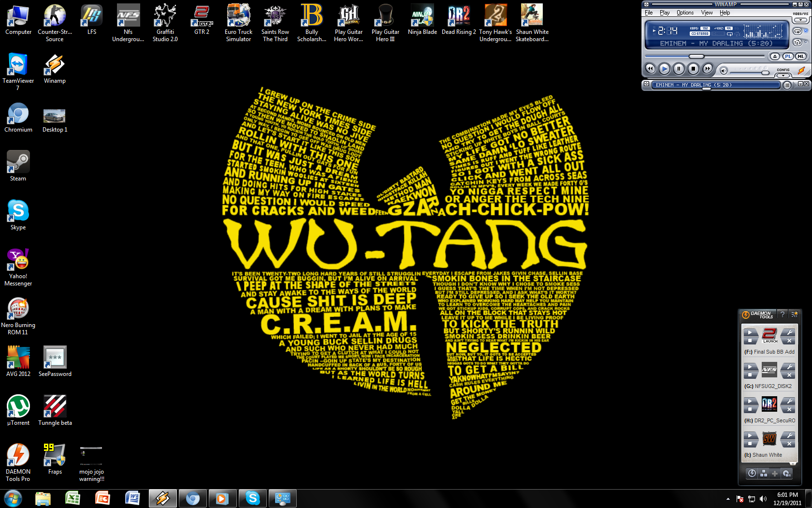Viewport: 812px width, 508px height.
Task: Click the Winamp mute speaker icon
Action: tap(724, 71)
